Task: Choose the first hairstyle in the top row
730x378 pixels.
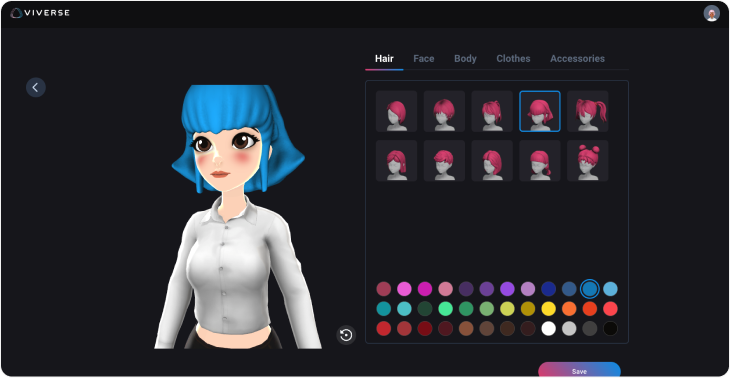Action: pyautogui.click(x=396, y=111)
